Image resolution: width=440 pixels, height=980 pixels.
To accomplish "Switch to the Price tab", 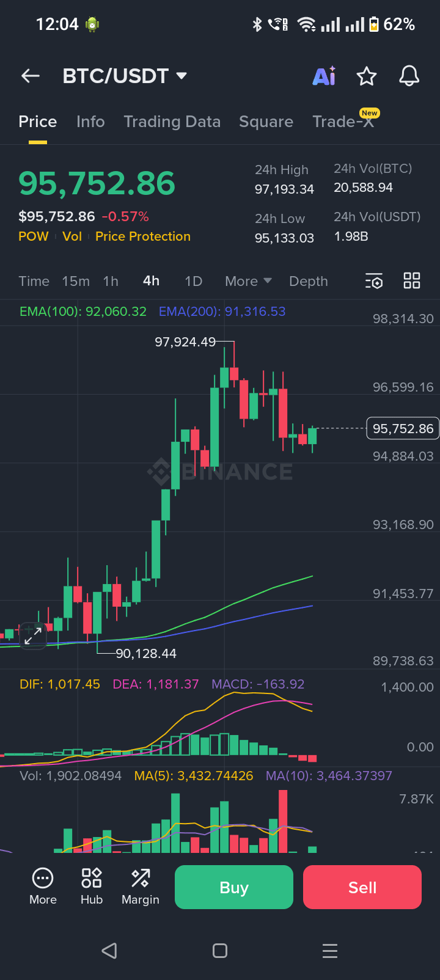I will [38, 122].
